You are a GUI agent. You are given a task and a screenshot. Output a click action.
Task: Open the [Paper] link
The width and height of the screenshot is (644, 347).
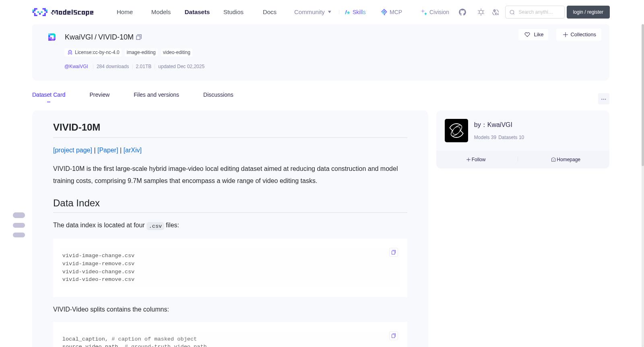click(108, 150)
